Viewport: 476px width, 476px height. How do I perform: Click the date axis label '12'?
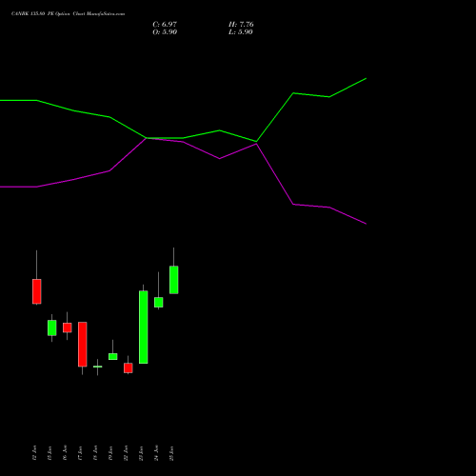tap(34, 453)
